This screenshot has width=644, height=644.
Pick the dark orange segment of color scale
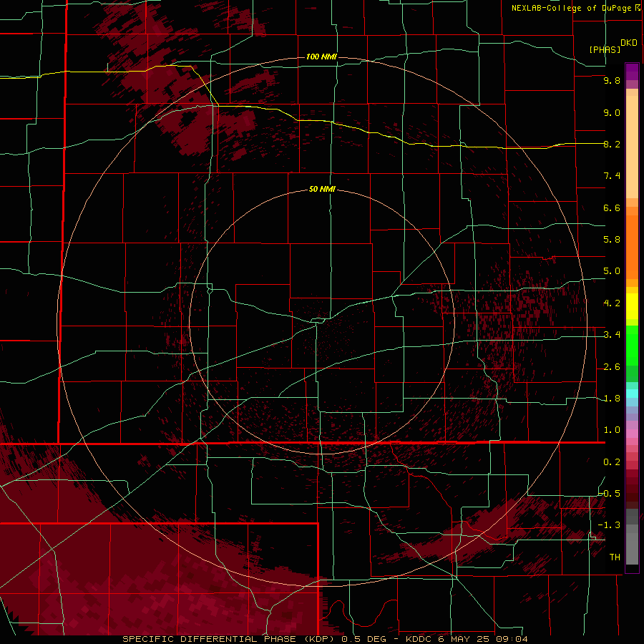[x=632, y=248]
